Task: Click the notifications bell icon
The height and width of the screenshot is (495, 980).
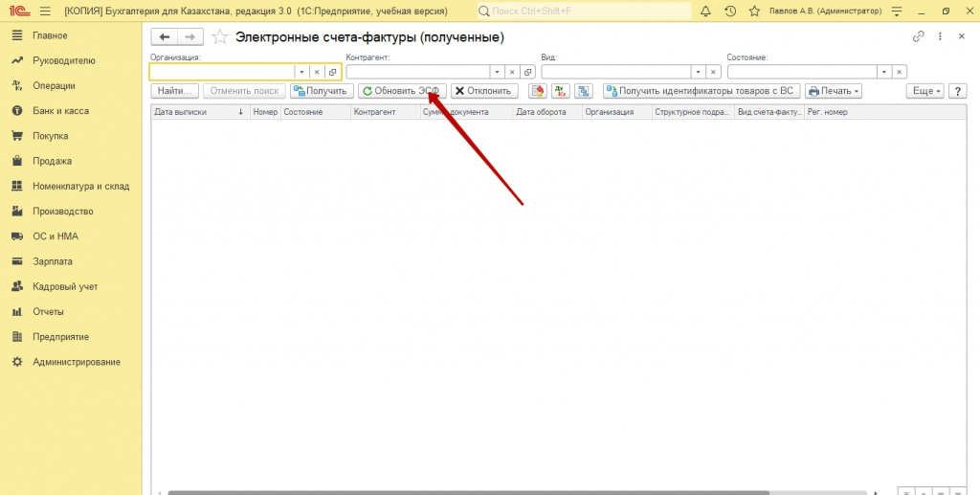Action: tap(706, 11)
